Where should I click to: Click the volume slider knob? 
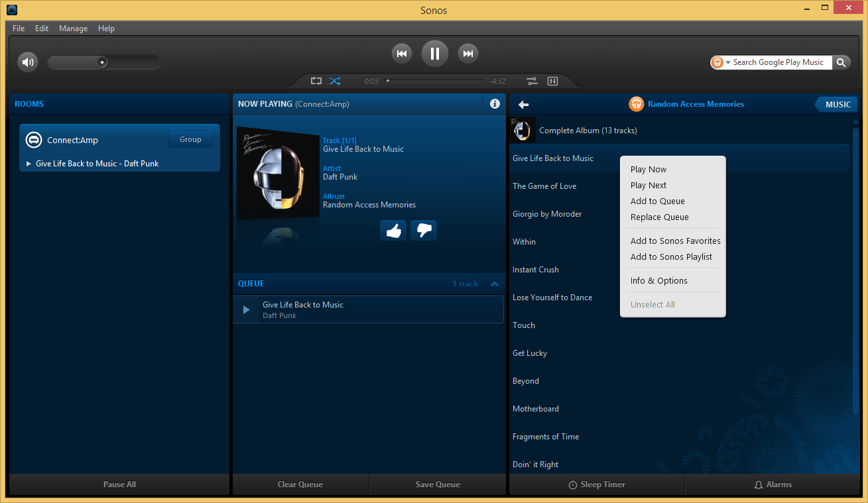[102, 62]
